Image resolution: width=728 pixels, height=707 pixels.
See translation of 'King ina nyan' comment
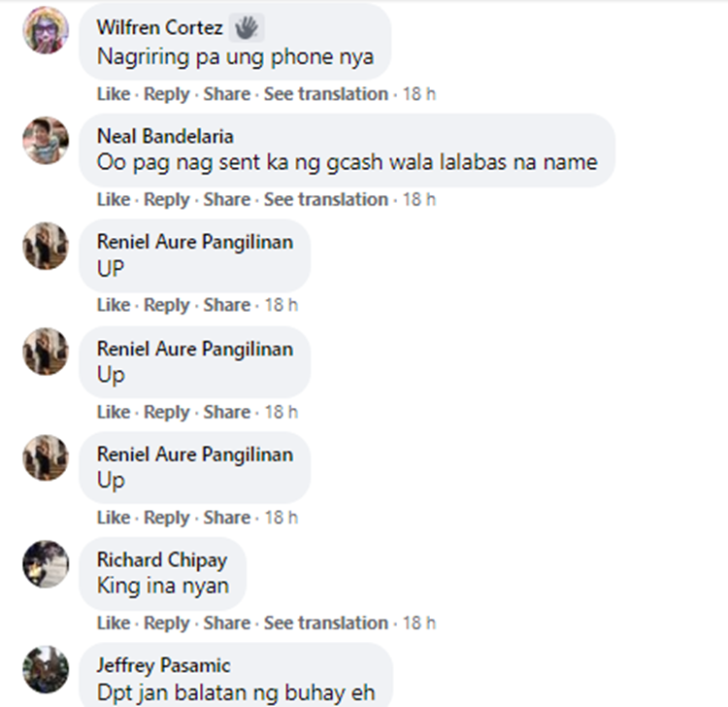tap(326, 623)
